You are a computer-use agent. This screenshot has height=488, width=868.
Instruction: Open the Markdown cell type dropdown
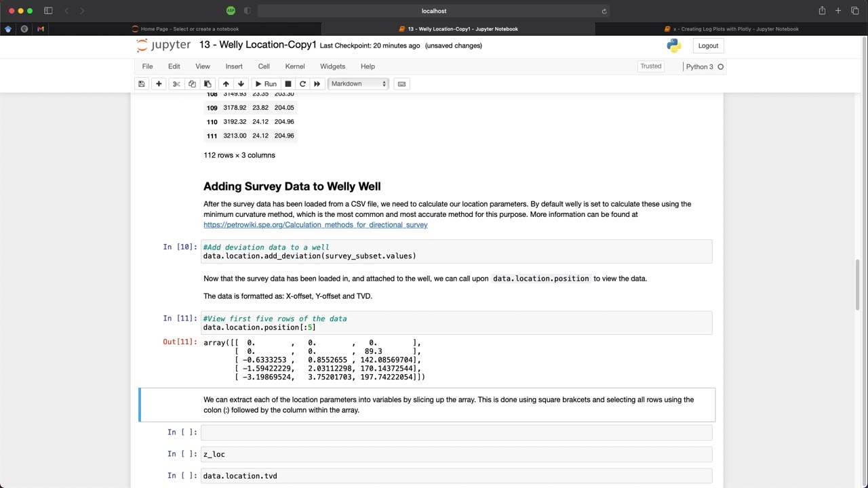point(358,83)
